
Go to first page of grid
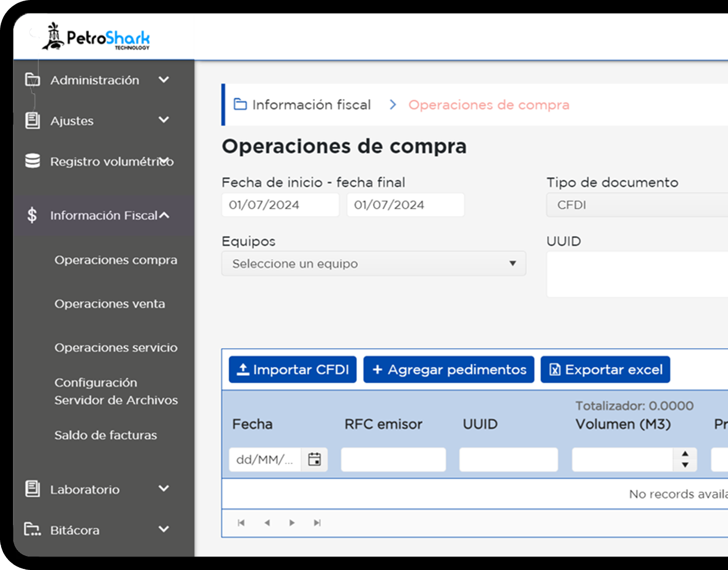[x=241, y=523]
